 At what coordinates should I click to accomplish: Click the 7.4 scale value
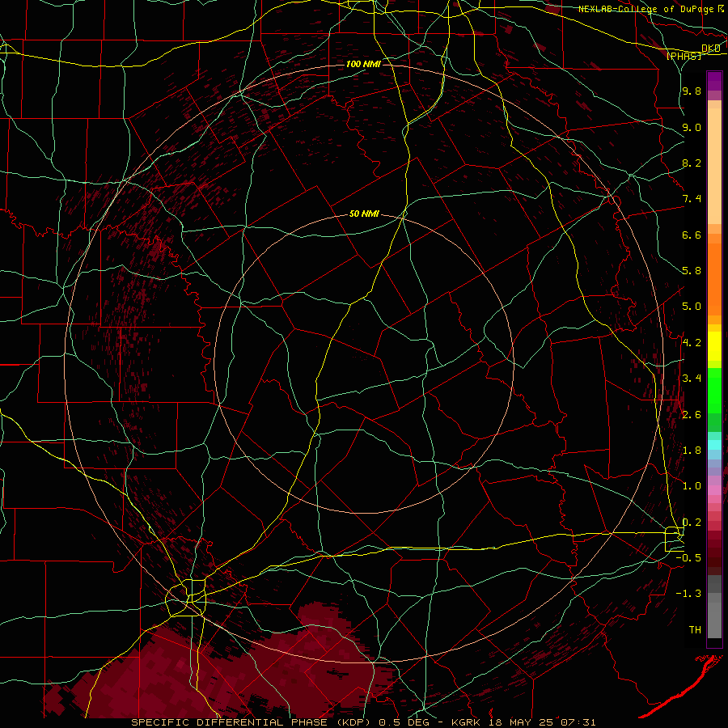pos(692,199)
